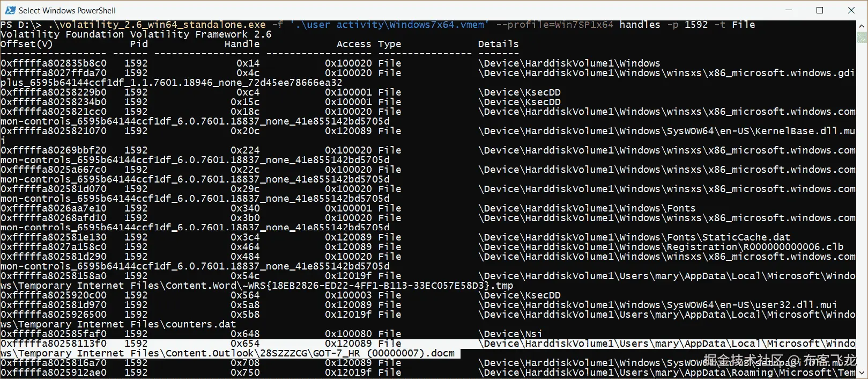Click the --profile=Win7SP1x64 argument
868x379 pixels.
(555, 25)
